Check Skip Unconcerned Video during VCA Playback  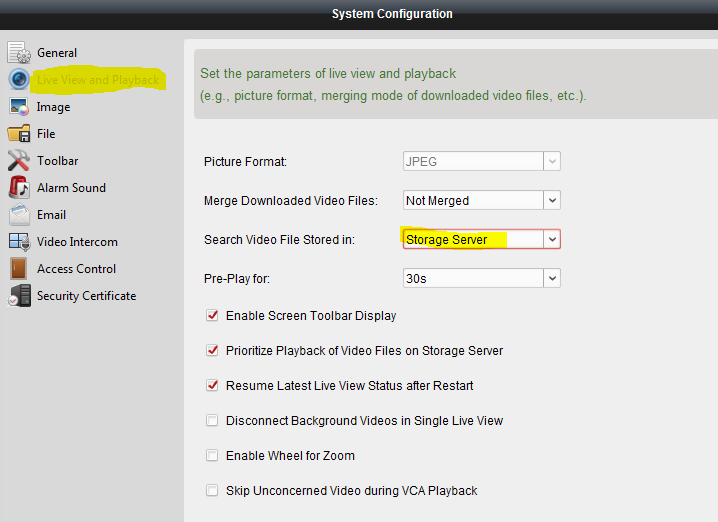212,491
